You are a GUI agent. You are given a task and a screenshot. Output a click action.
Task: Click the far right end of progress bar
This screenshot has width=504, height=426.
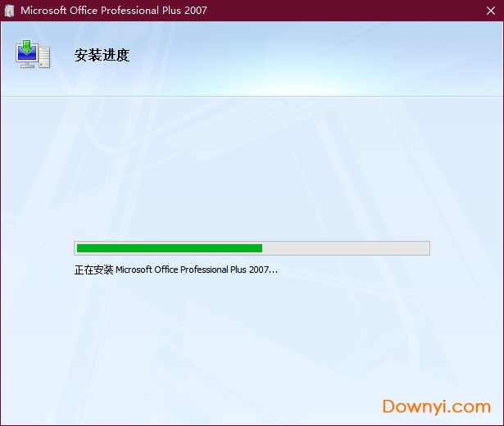click(427, 248)
